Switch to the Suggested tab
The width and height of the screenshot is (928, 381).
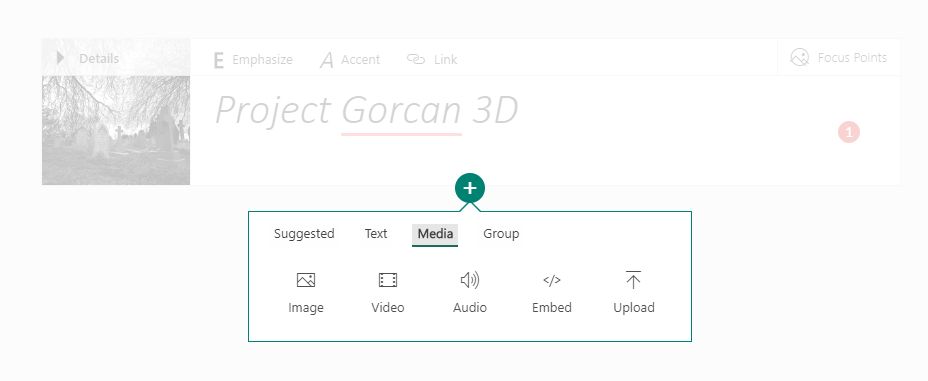tap(304, 234)
